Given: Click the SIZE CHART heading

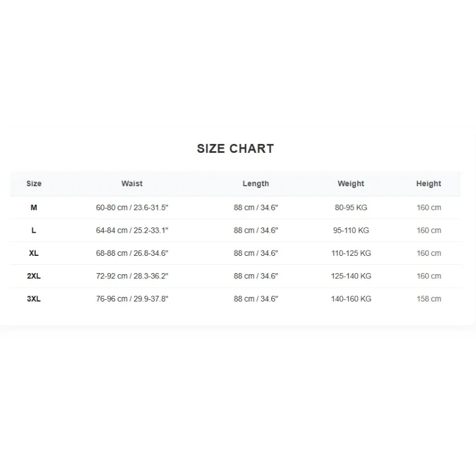Looking at the screenshot, I should click(x=235, y=149).
